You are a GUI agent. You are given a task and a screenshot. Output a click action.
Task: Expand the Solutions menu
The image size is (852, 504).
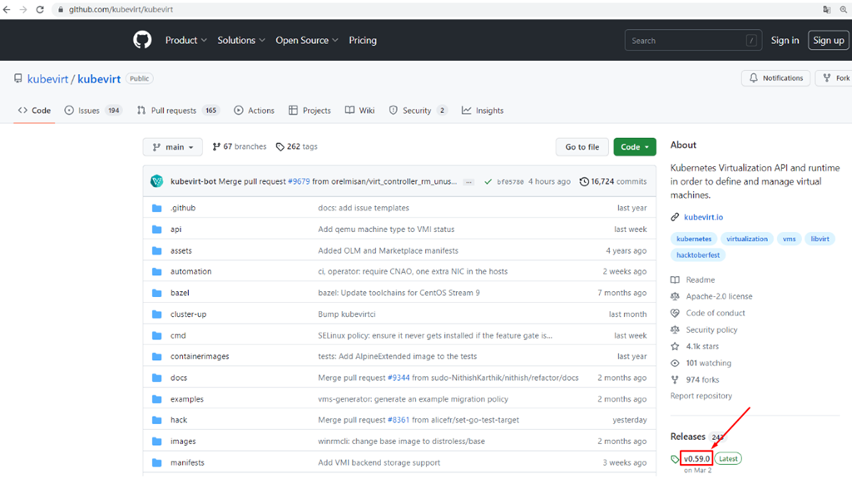click(x=241, y=40)
